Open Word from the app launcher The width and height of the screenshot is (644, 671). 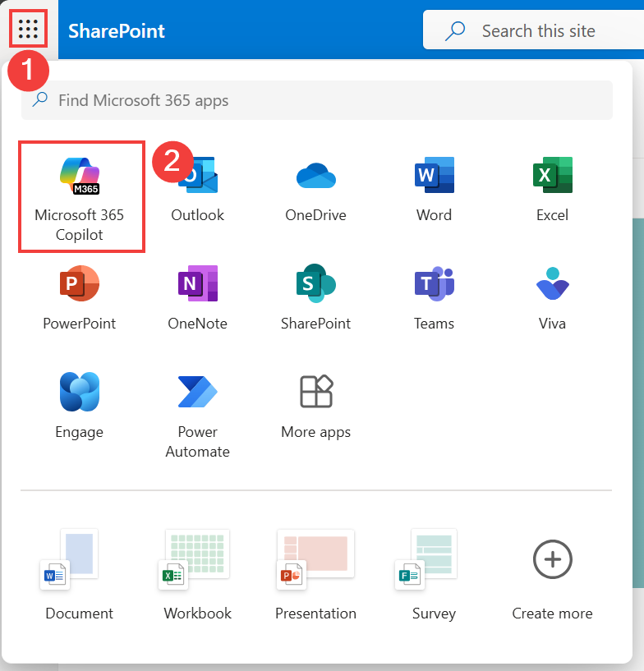pos(434,191)
